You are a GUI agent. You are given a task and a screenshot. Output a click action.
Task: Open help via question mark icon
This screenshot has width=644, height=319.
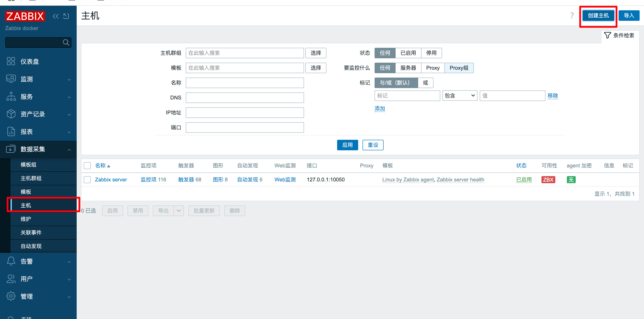pyautogui.click(x=572, y=16)
